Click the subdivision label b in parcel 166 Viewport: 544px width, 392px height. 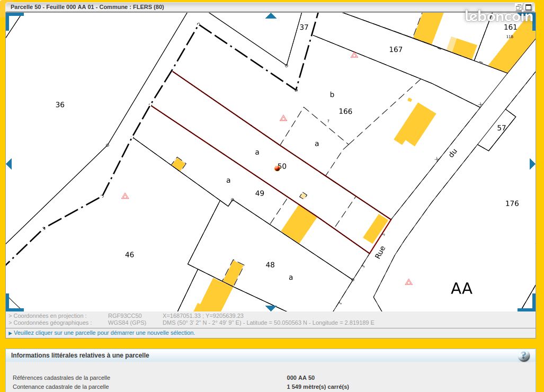coord(332,94)
